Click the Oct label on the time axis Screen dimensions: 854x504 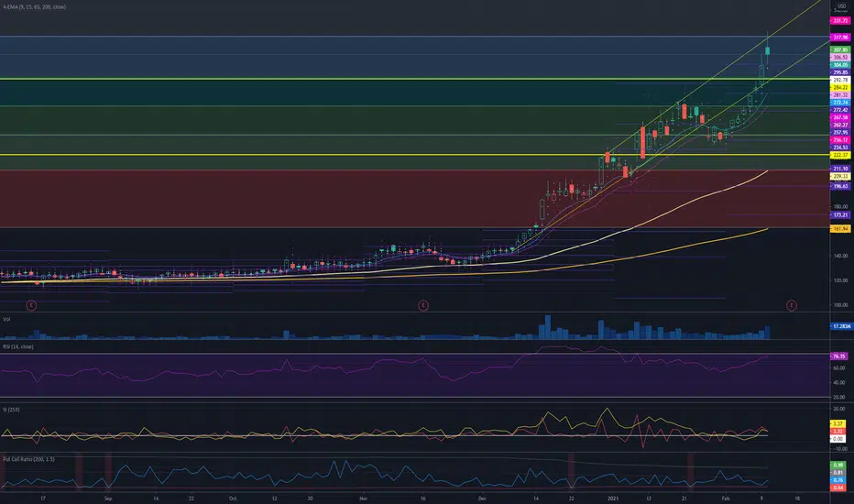click(233, 499)
